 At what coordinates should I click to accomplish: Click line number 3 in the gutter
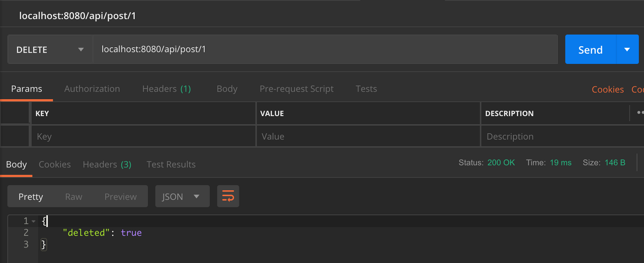(26, 244)
